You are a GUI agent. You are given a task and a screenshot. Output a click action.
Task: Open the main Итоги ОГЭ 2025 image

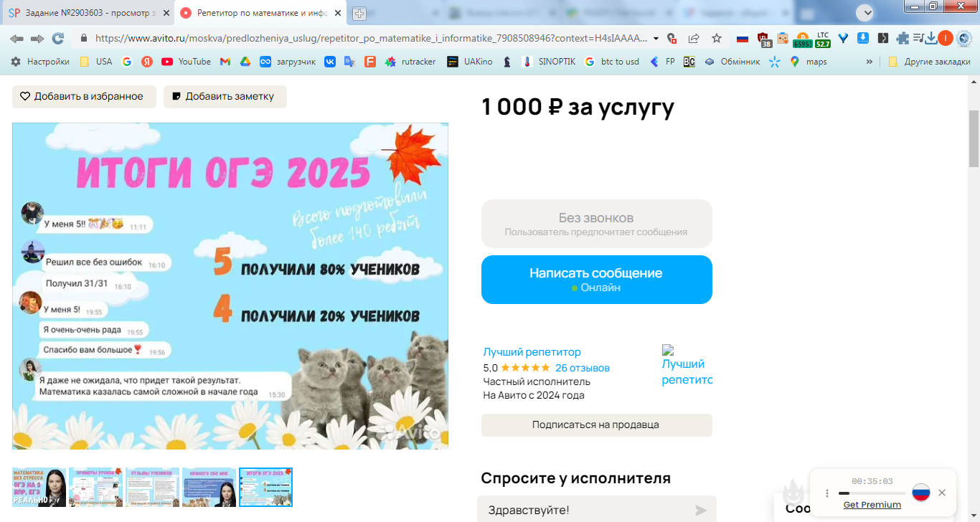coord(230,286)
